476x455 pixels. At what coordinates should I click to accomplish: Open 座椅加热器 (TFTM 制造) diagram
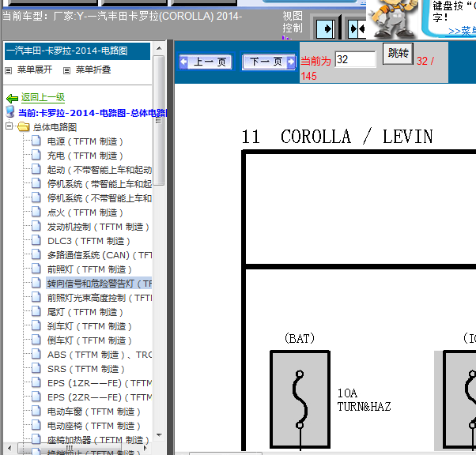tap(98, 440)
